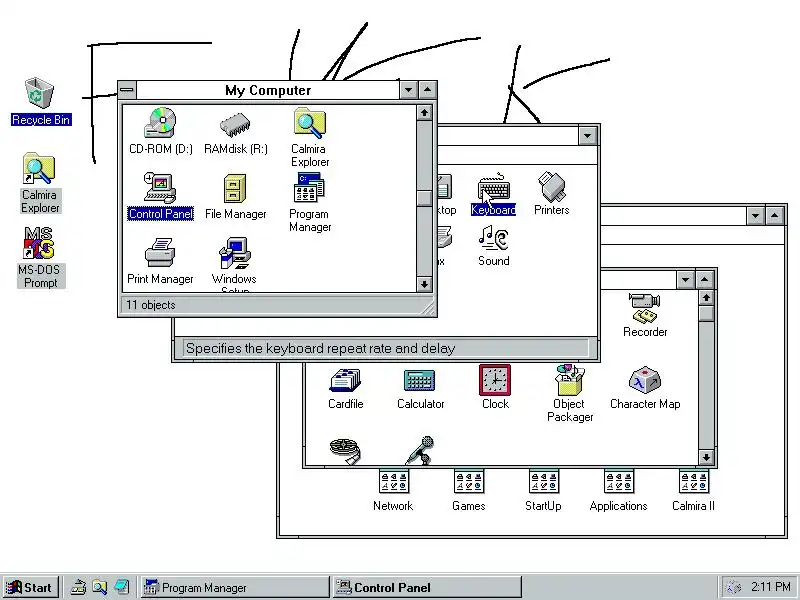This screenshot has height=600, width=800.
Task: Open StartUp program group icon
Action: pos(543,491)
